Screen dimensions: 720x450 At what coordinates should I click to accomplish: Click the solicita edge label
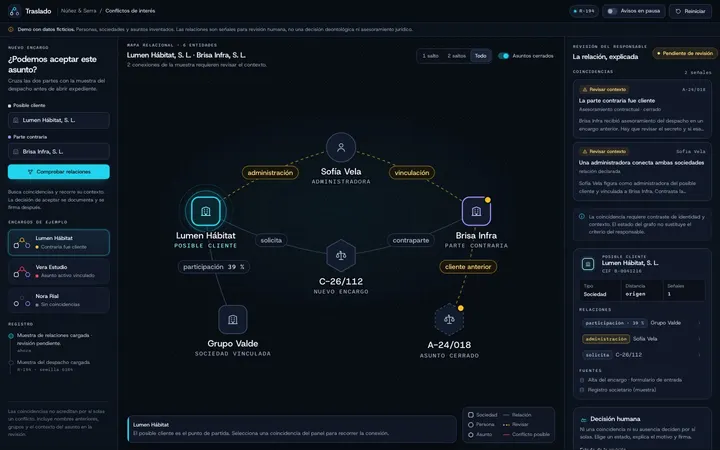pos(271,241)
